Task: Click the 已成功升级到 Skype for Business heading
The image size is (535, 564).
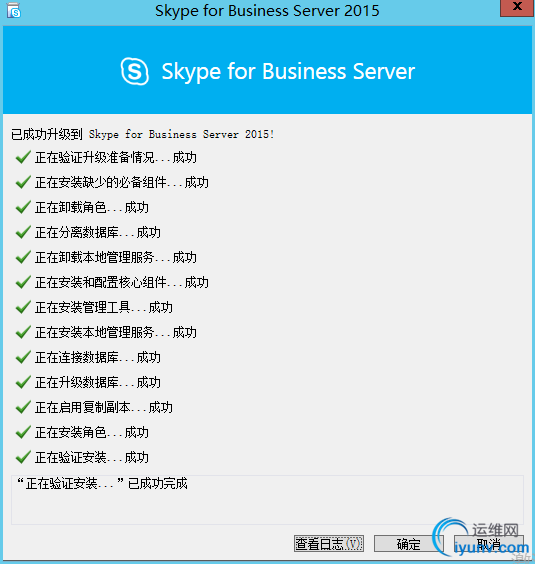Action: point(143,134)
